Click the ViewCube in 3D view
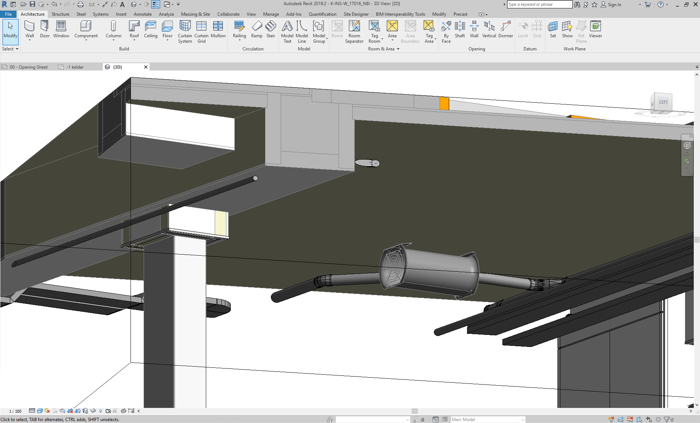 click(x=661, y=102)
